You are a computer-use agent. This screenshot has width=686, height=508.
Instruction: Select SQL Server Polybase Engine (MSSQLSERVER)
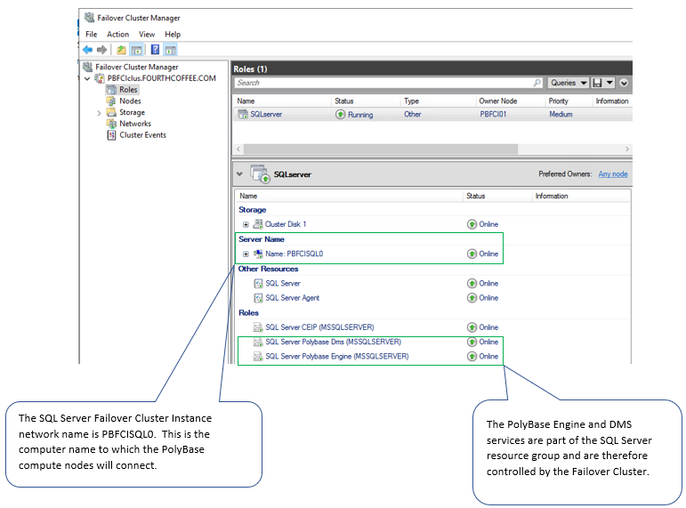pos(337,357)
